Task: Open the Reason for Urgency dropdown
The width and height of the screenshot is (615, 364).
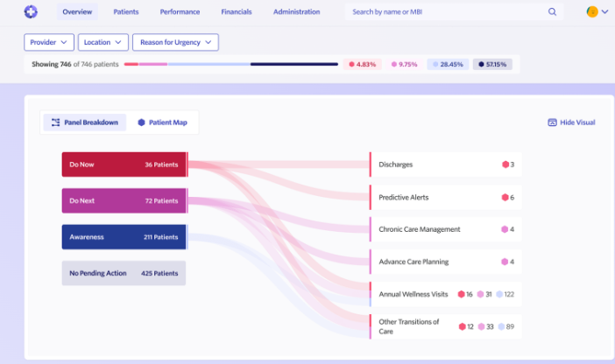Action: click(175, 42)
